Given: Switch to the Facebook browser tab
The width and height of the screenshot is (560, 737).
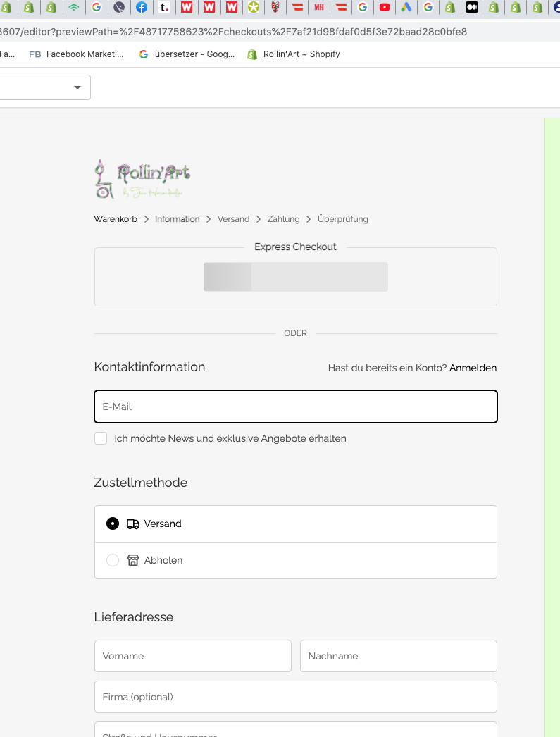Looking at the screenshot, I should point(142,8).
